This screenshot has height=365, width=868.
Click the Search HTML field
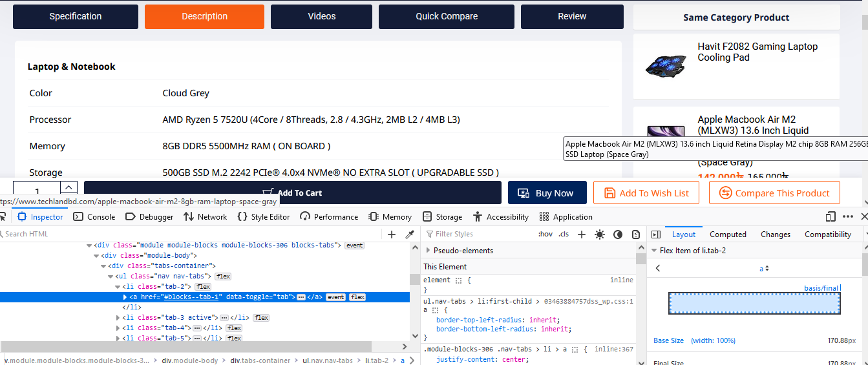coord(191,234)
